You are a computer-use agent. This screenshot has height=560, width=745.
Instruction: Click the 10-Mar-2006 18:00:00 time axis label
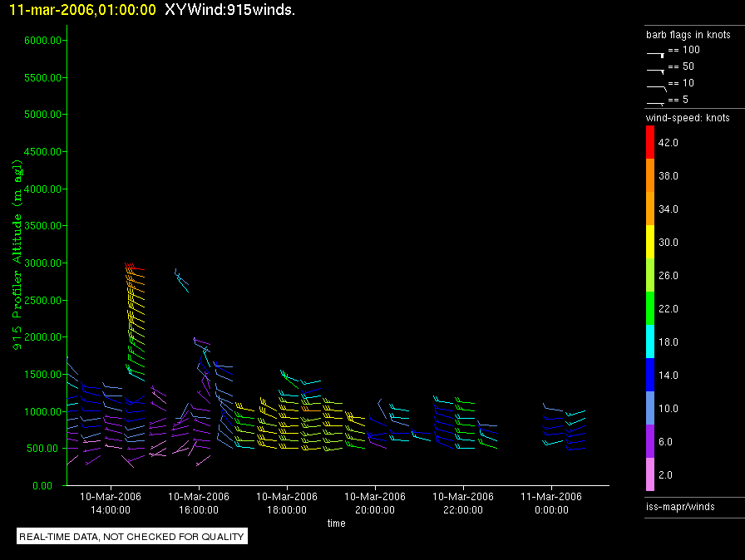pos(287,503)
